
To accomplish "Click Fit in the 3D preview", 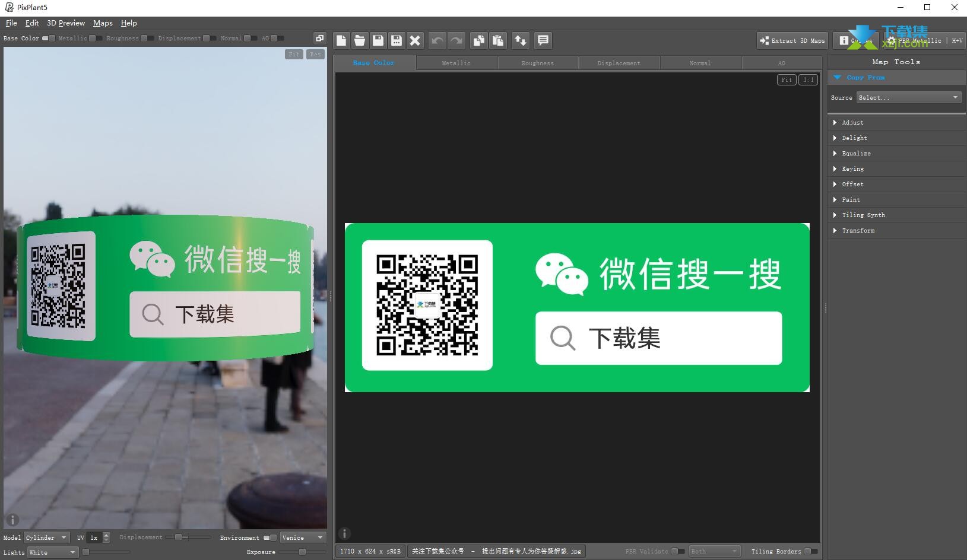I will click(x=294, y=54).
